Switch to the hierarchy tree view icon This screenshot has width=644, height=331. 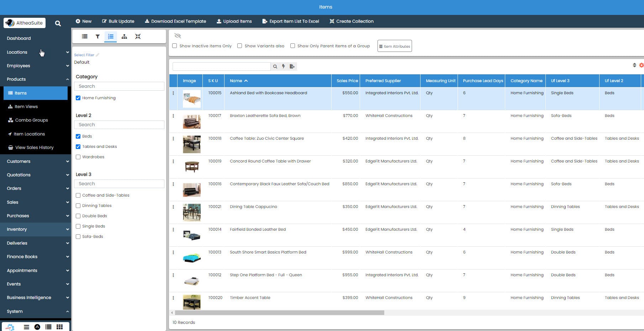pyautogui.click(x=124, y=37)
